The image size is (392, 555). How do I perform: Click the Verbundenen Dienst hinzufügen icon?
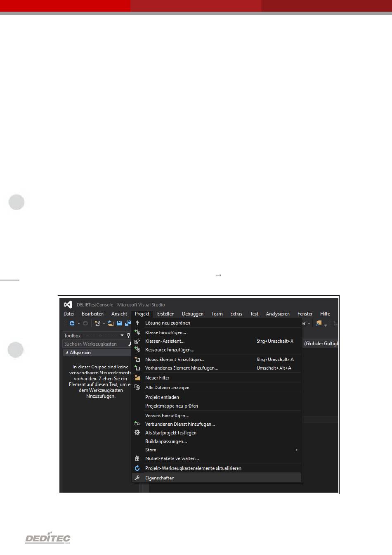coord(137,424)
